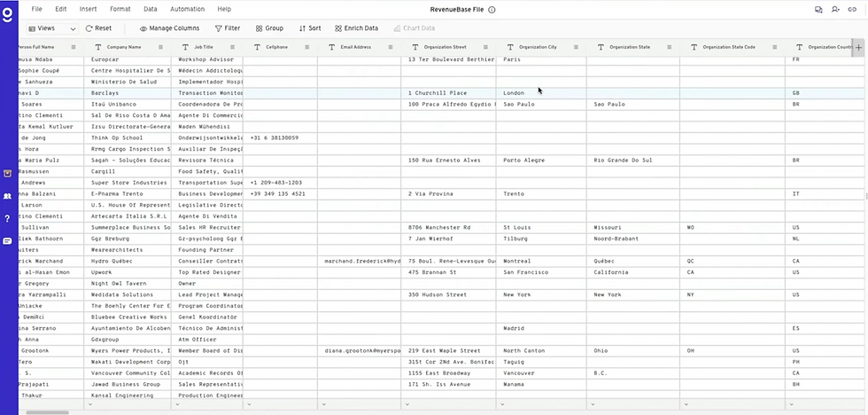Open Company Name column menu icon
868x415 pixels.
tap(161, 47)
